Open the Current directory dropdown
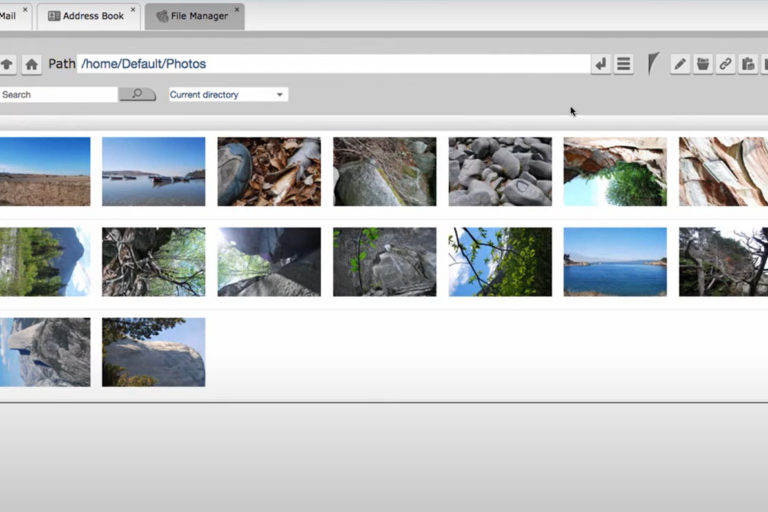This screenshot has width=768, height=512. [228, 94]
